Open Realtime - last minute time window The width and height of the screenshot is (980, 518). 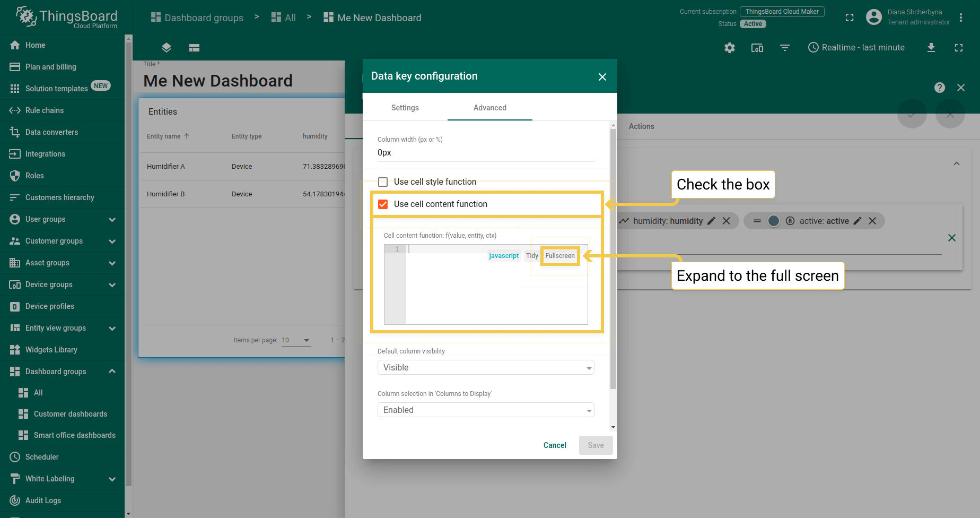(x=856, y=48)
